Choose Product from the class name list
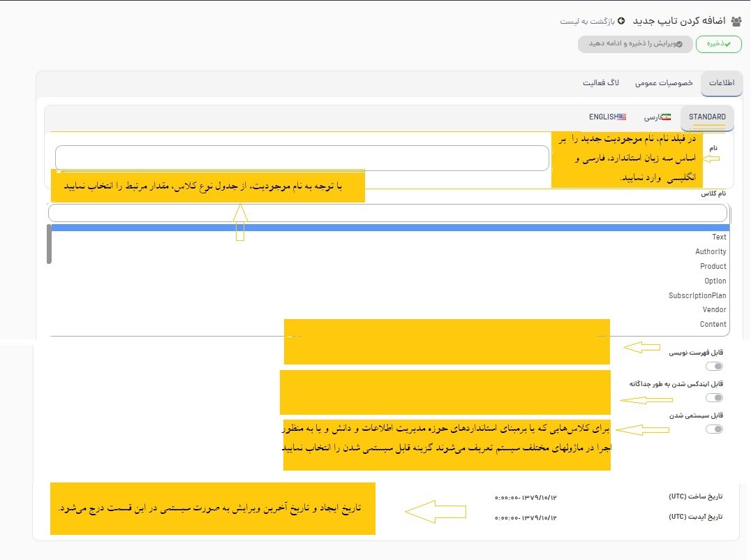This screenshot has height=560, width=751. click(x=713, y=266)
